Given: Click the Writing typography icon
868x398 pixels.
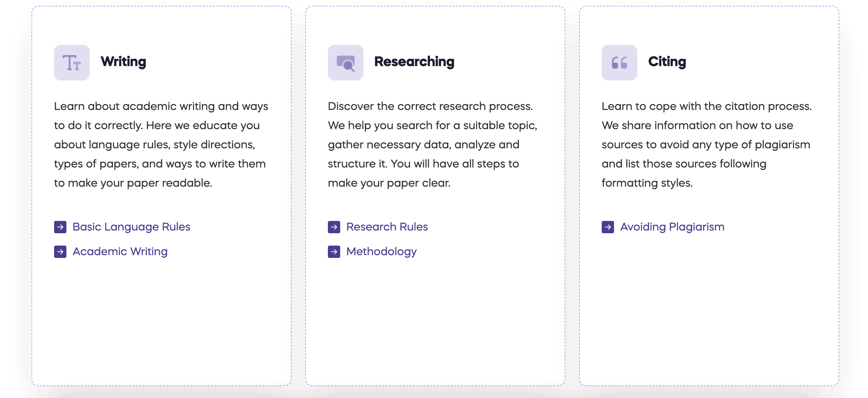Looking at the screenshot, I should coord(72,63).
